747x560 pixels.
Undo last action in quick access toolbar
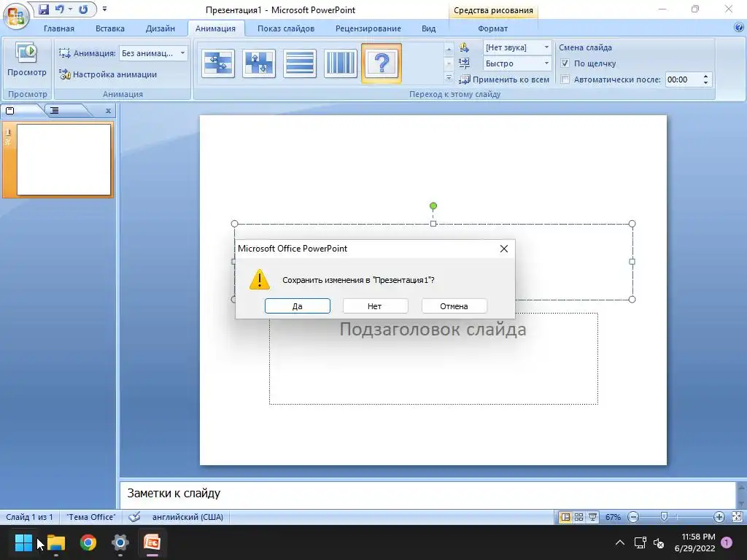tap(60, 9)
